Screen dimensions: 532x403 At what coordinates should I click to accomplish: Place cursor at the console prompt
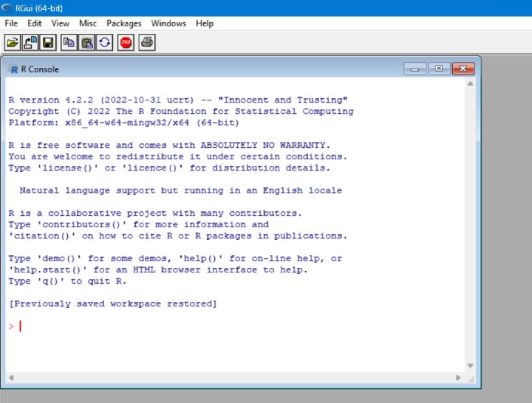20,326
